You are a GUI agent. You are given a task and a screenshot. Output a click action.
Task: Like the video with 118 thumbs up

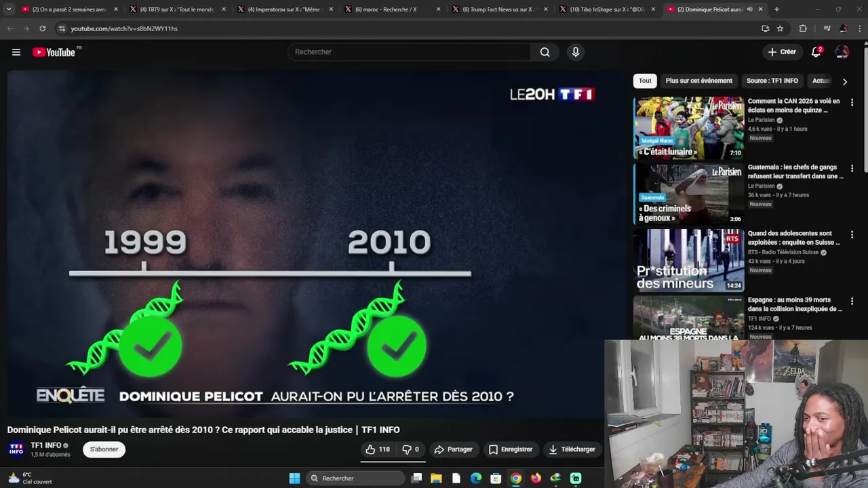pyautogui.click(x=378, y=449)
